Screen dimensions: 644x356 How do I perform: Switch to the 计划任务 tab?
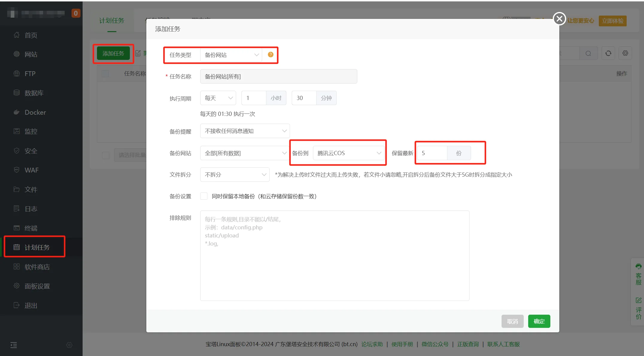[112, 21]
